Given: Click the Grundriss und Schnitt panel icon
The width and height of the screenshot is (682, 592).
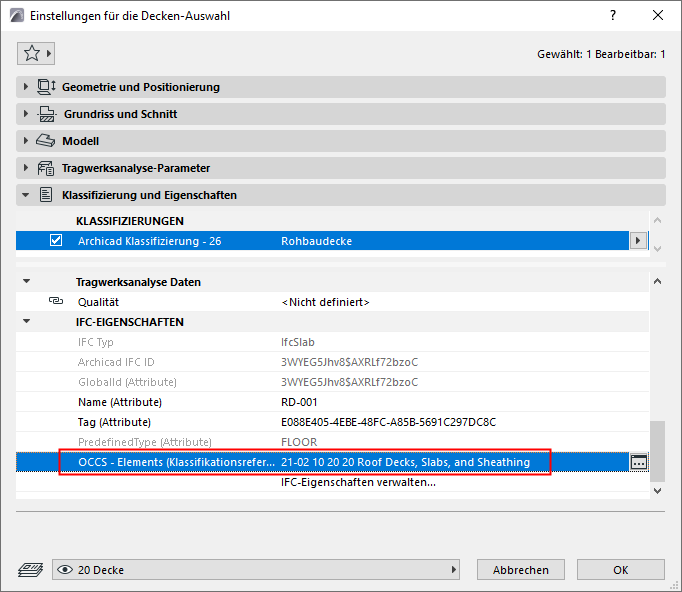Looking at the screenshot, I should 47,114.
